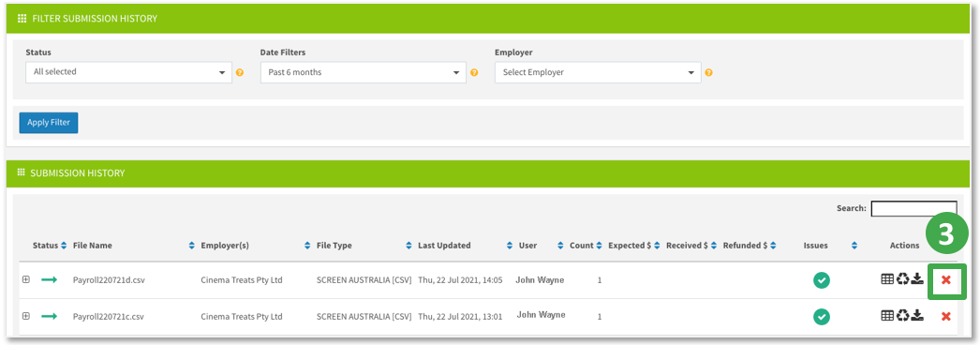The image size is (980, 345).
Task: Download the Payroll220721d.csv file
Action: (917, 278)
